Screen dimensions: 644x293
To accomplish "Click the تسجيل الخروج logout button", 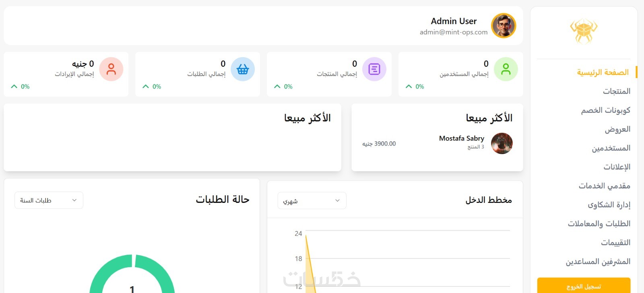I will [584, 286].
